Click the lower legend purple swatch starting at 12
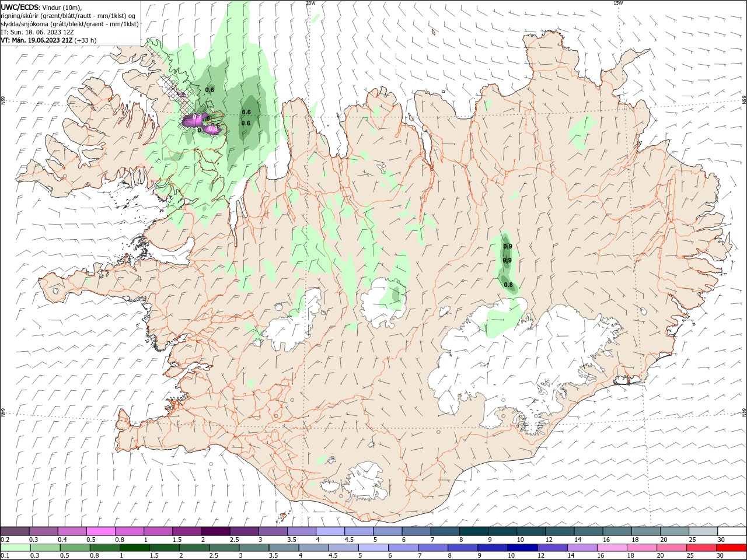The height and width of the screenshot is (560, 747). [x=552, y=548]
